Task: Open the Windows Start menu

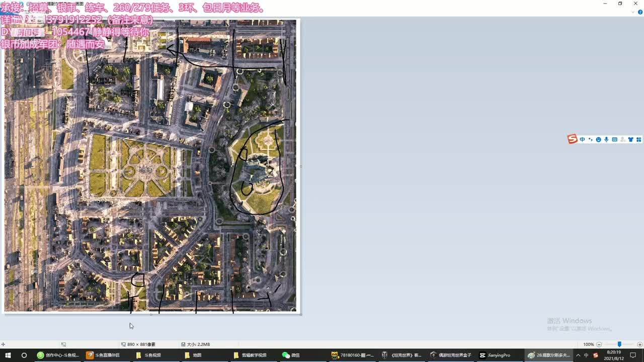Action: pos(8,355)
